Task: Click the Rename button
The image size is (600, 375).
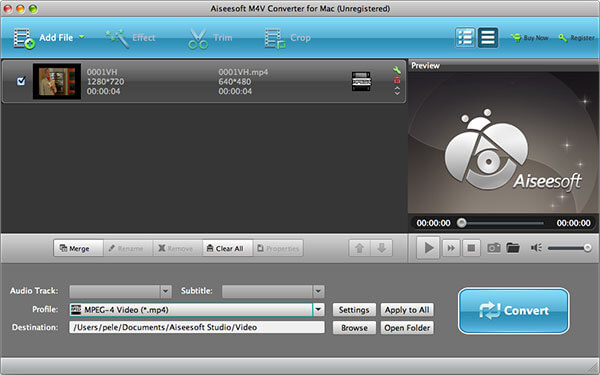Action: pos(128,248)
